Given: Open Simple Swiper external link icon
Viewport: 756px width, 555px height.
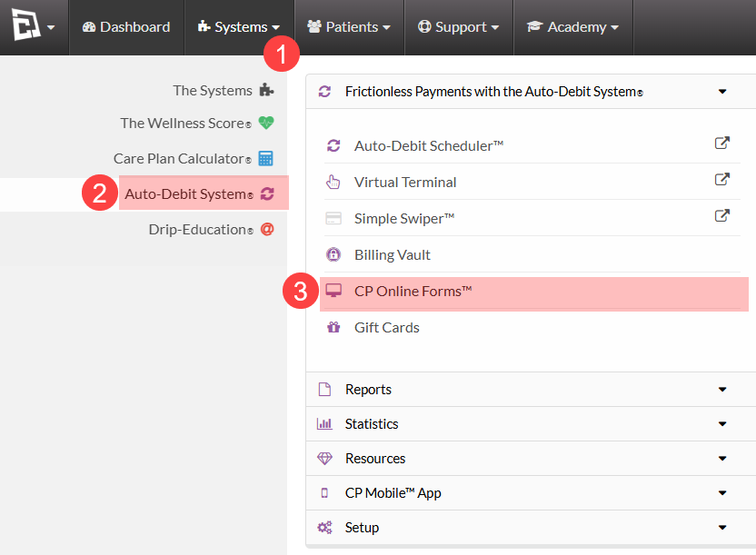Looking at the screenshot, I should point(721,215).
